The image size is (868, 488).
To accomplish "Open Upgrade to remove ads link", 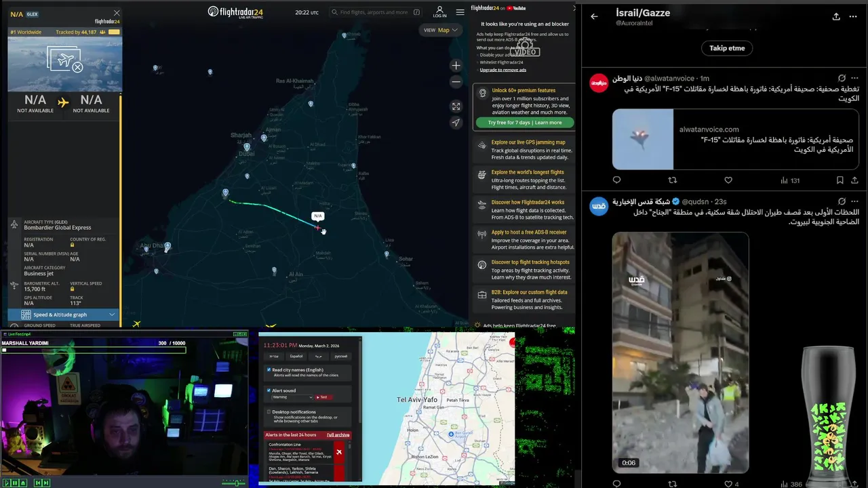I will point(503,70).
